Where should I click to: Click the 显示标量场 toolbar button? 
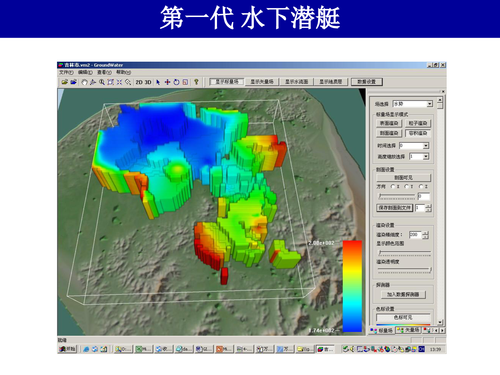click(227, 82)
